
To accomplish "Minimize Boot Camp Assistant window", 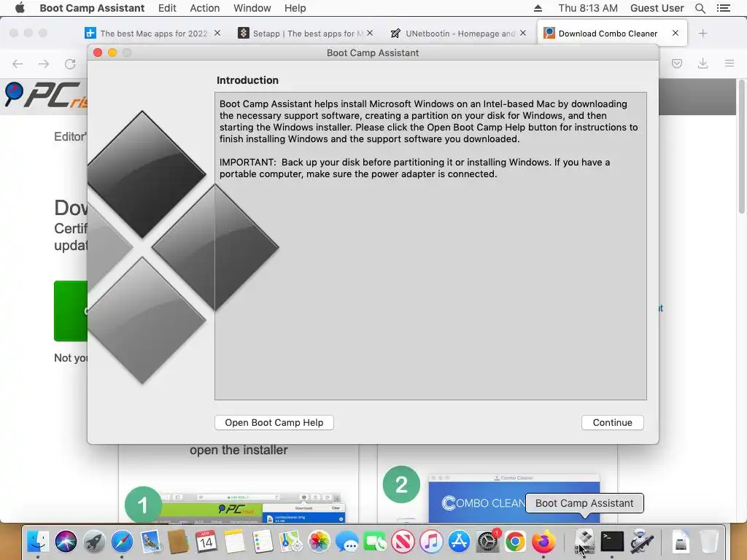I will (112, 52).
